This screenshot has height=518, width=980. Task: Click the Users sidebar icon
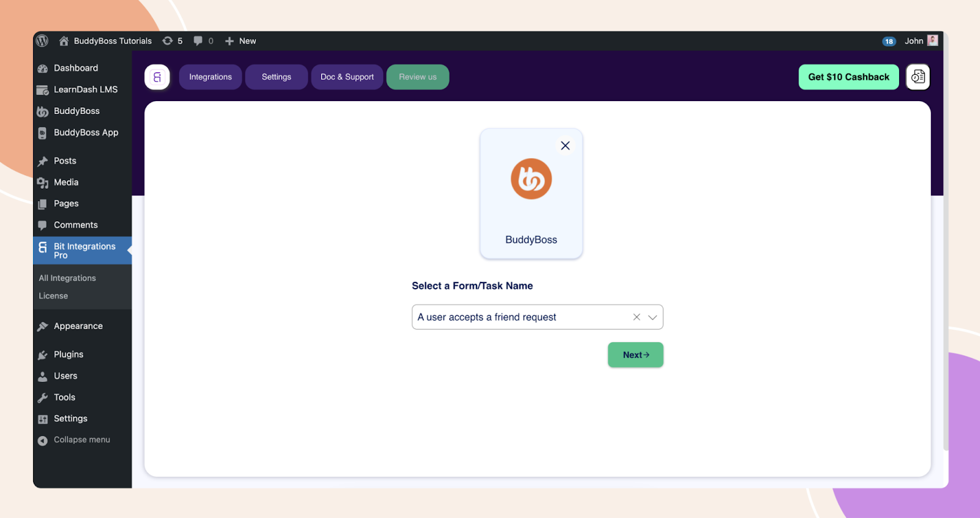[x=42, y=376]
